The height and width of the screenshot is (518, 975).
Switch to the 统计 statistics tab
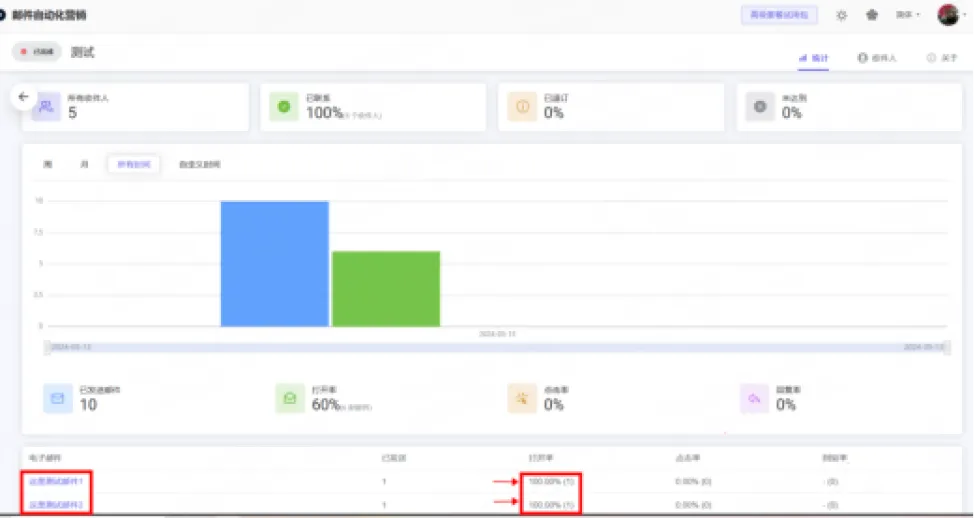coord(814,58)
